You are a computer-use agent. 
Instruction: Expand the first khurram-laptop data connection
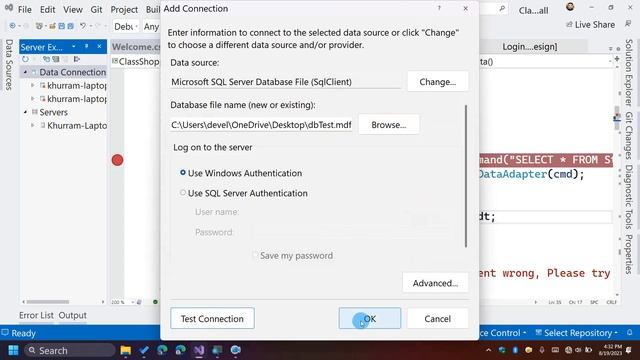pos(33,85)
